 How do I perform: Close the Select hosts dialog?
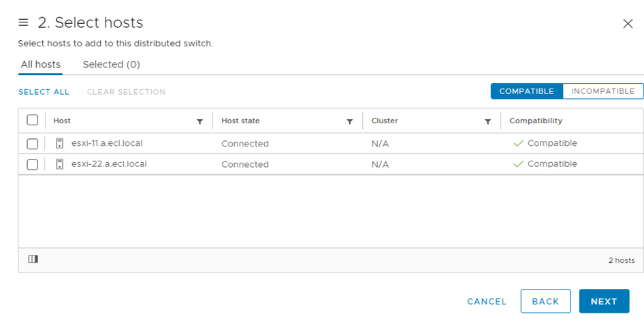pyautogui.click(x=628, y=24)
